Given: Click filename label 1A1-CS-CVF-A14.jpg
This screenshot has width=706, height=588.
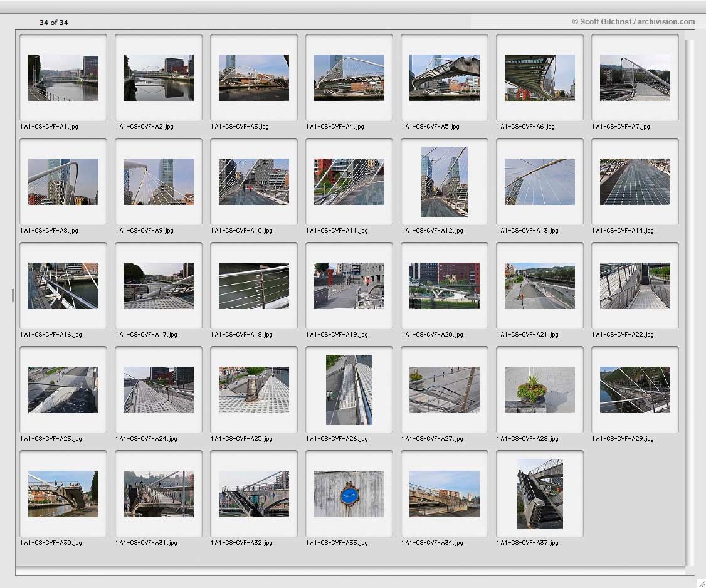Looking at the screenshot, I should pos(623,231).
